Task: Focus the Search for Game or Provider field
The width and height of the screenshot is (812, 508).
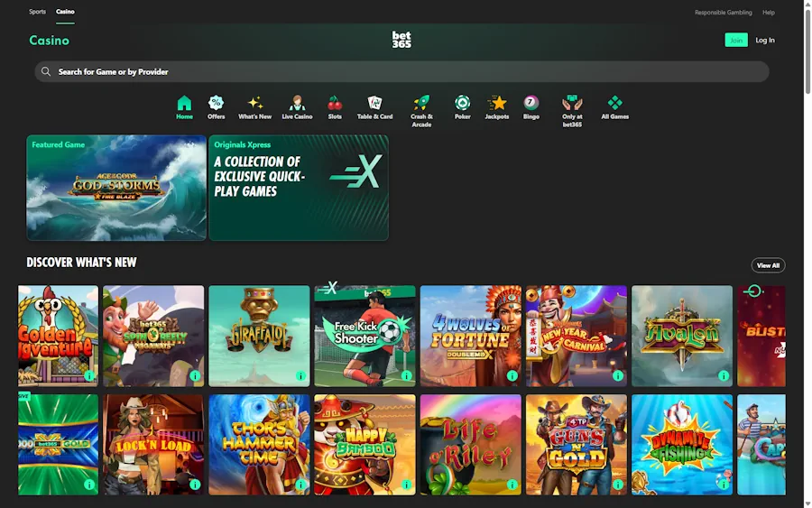Action: point(401,71)
